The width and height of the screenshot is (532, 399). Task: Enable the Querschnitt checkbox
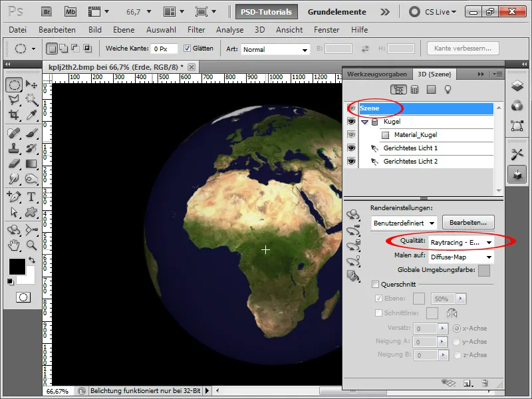click(375, 285)
